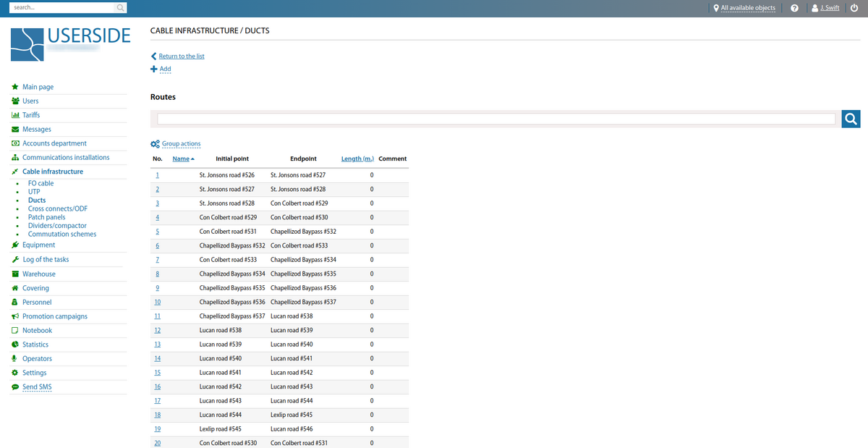Click the top-left global search box
868x448 pixels.
[x=64, y=7]
